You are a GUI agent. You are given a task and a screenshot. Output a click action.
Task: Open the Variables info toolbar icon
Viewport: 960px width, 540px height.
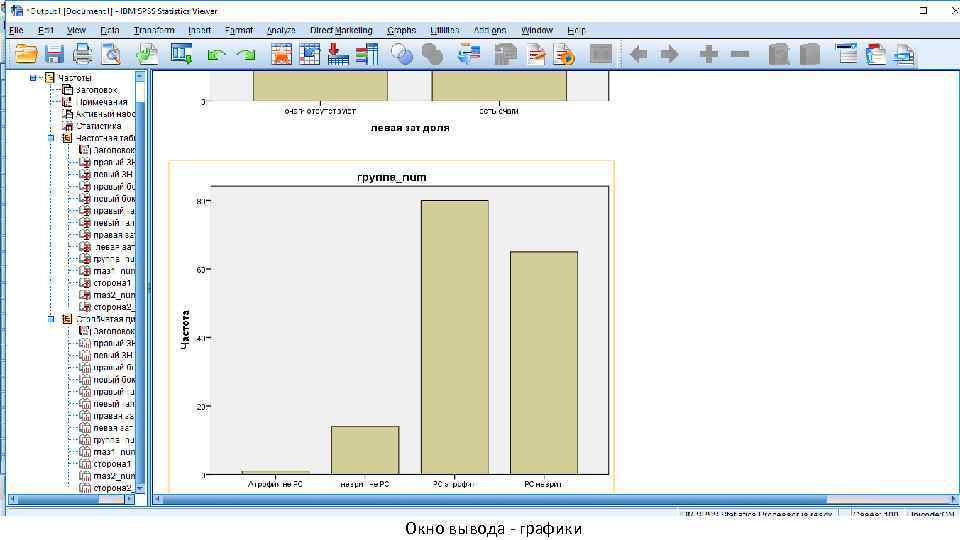click(367, 54)
